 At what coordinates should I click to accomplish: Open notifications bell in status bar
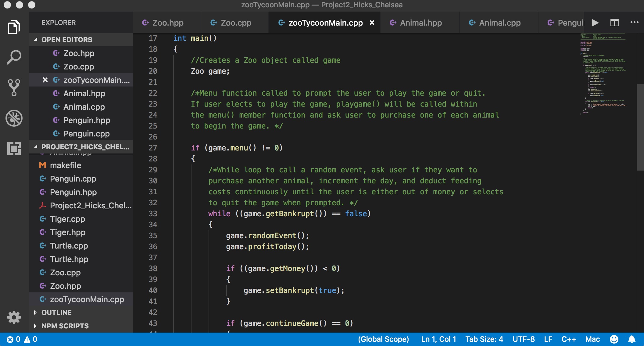[x=632, y=339]
